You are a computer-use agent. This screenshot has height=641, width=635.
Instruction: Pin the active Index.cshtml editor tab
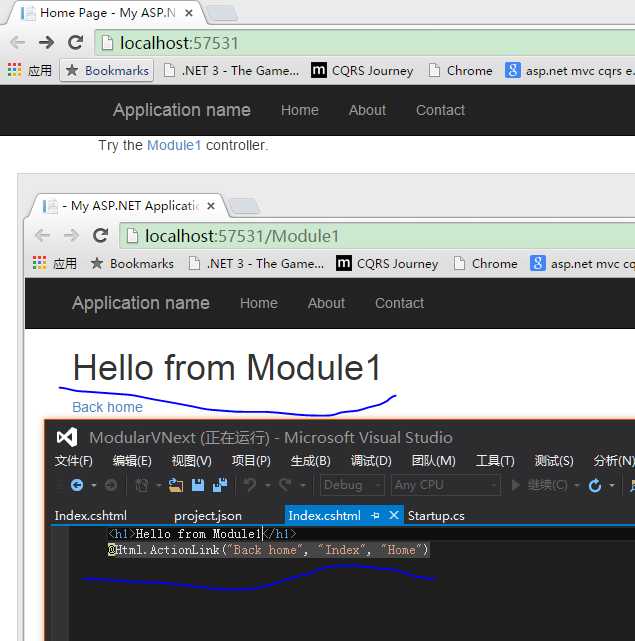click(x=375, y=515)
